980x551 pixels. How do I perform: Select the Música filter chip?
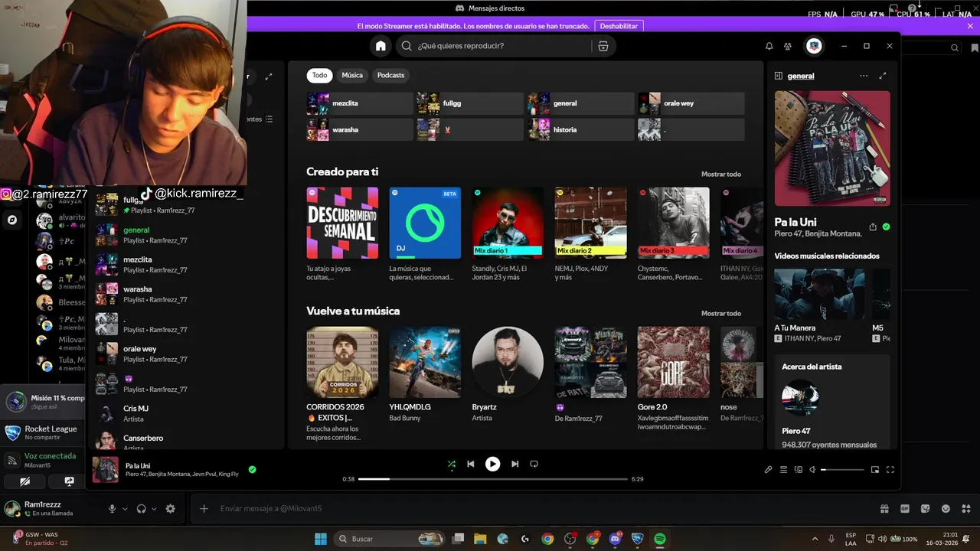pos(352,75)
